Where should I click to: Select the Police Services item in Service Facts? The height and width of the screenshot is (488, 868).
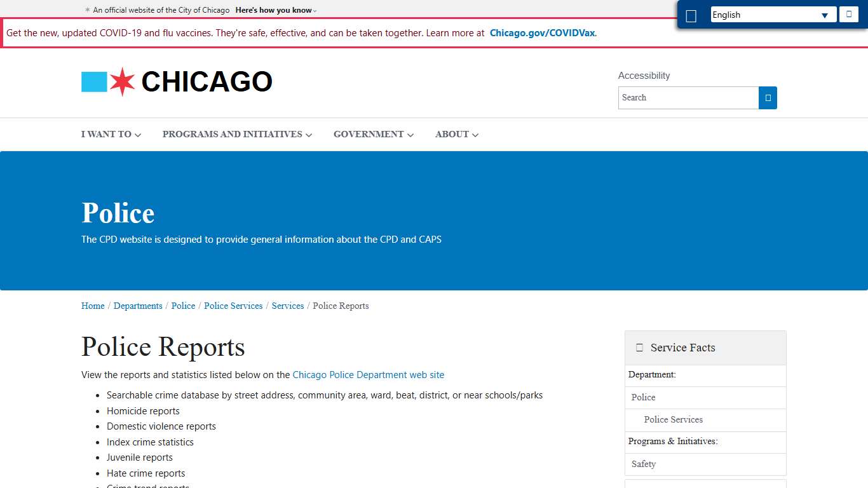(673, 419)
